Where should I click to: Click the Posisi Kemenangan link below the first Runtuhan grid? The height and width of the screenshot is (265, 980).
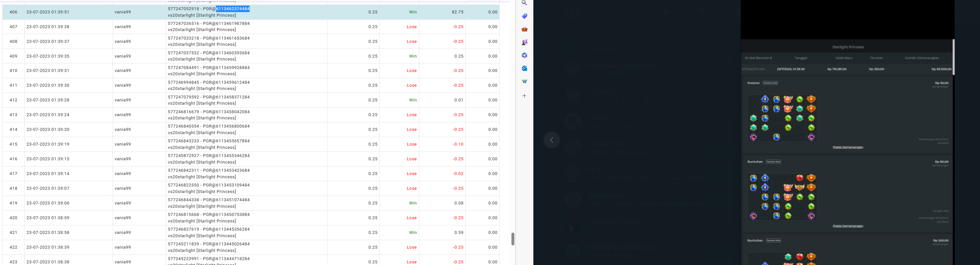point(848,226)
